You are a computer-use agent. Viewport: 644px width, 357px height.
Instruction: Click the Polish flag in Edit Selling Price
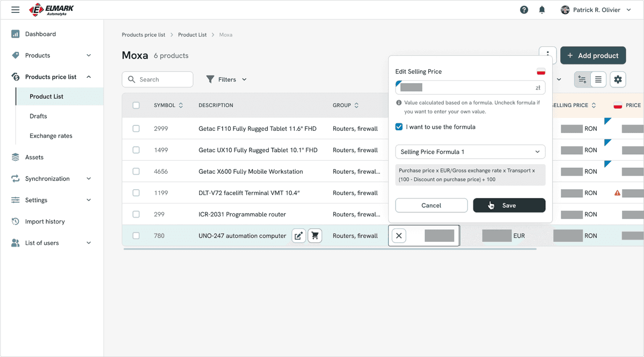click(x=541, y=71)
